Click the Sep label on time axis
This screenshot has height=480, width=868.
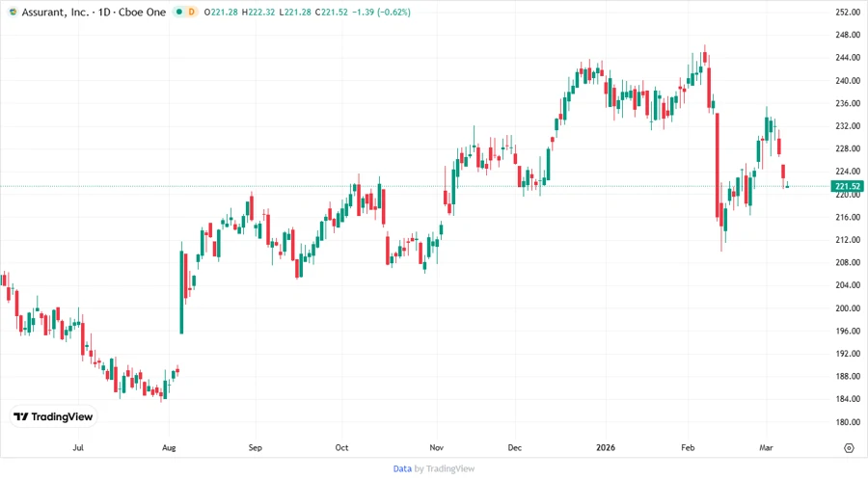[256, 447]
